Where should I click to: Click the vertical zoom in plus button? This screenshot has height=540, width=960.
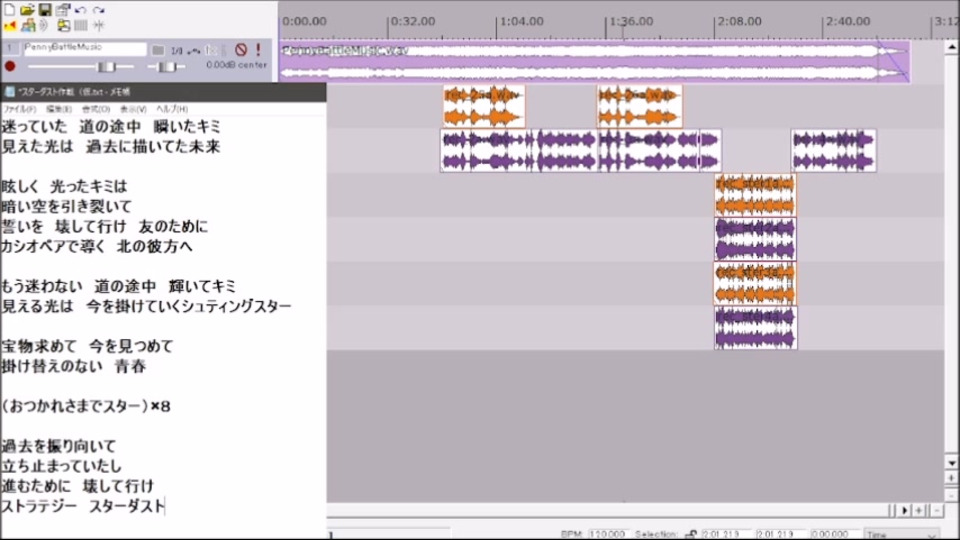coord(951,478)
